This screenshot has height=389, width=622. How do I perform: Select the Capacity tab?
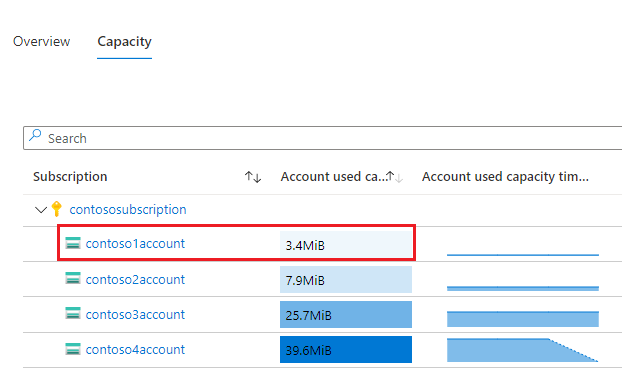click(x=125, y=42)
